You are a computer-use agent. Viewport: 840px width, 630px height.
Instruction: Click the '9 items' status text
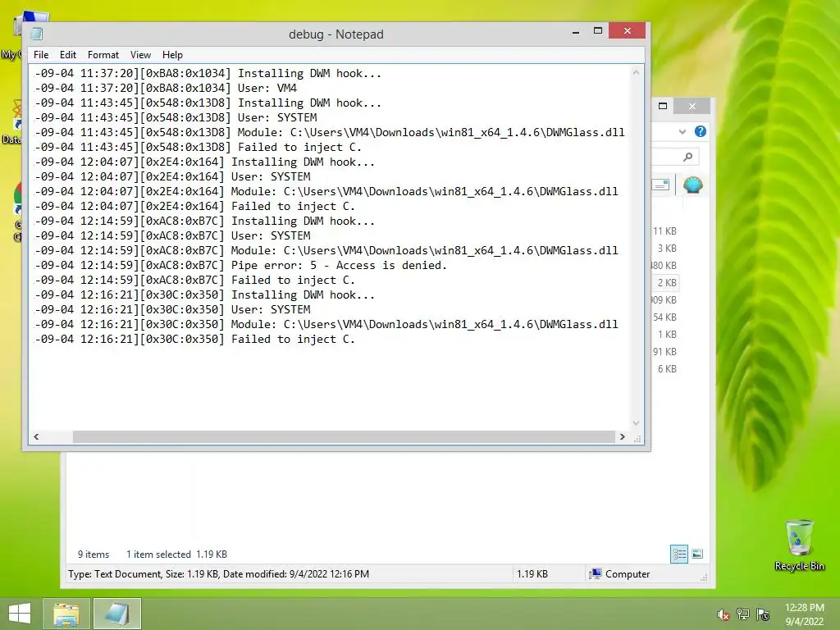[x=94, y=555]
